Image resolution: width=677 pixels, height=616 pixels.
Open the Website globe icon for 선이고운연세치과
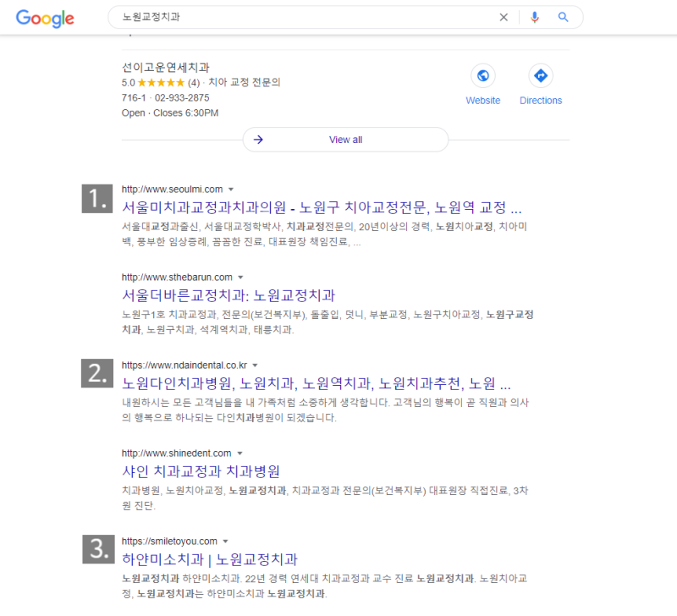(482, 76)
